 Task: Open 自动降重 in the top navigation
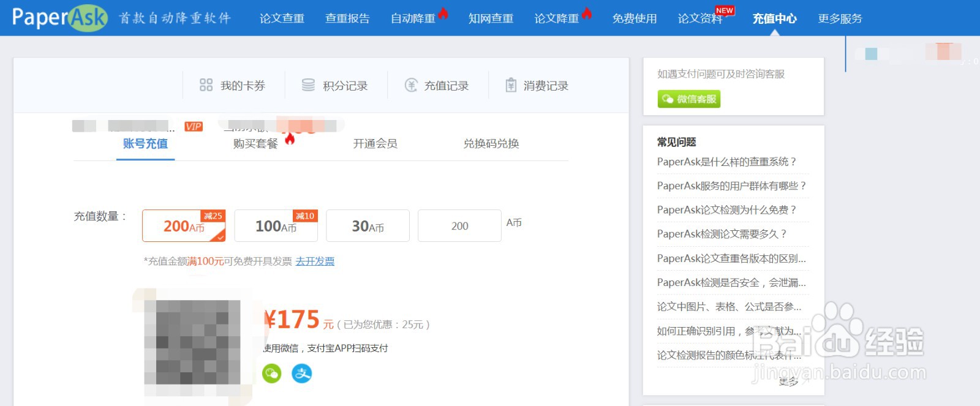tap(413, 18)
